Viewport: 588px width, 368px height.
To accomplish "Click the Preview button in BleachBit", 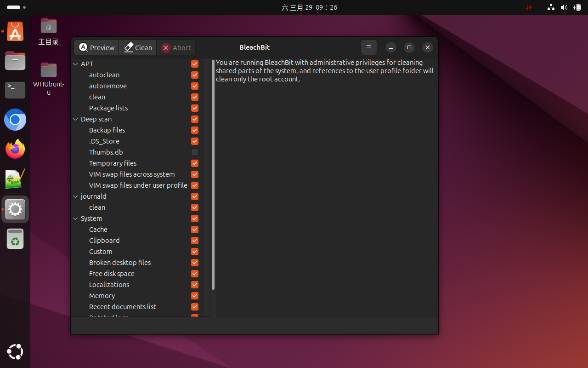I will click(96, 47).
